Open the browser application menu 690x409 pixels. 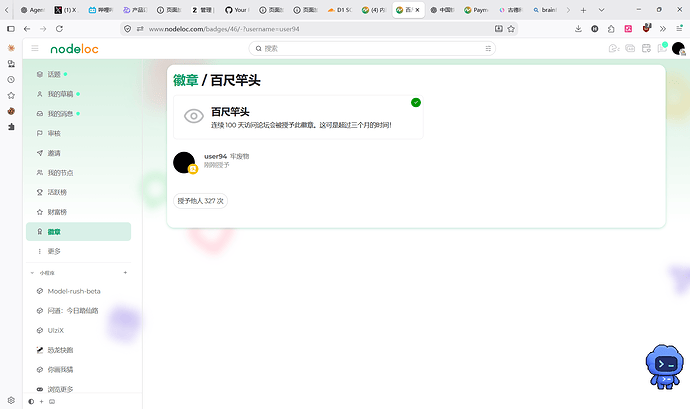click(679, 29)
